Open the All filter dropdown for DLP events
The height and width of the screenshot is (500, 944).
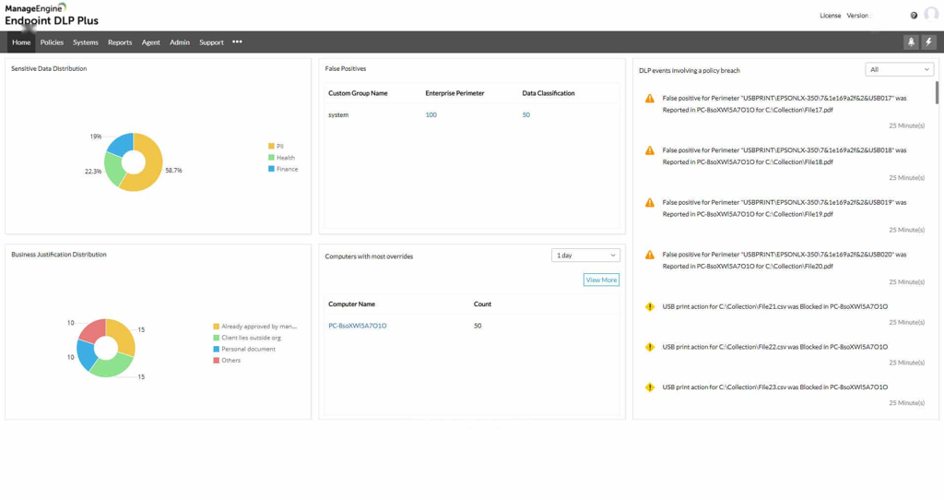[x=899, y=70]
